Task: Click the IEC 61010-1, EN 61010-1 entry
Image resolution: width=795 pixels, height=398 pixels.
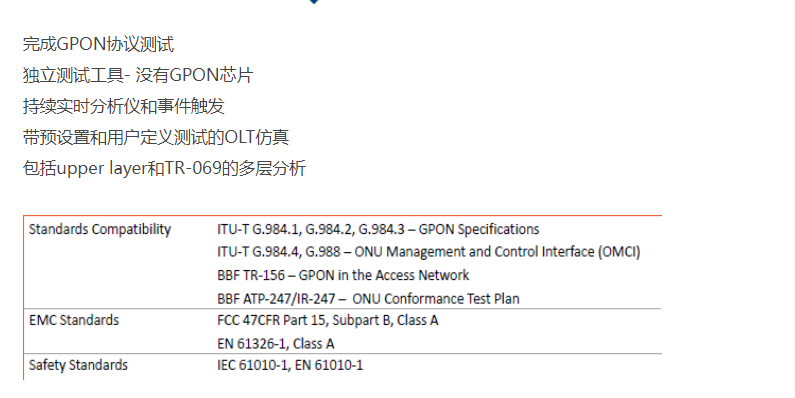Action: pyautogui.click(x=290, y=365)
